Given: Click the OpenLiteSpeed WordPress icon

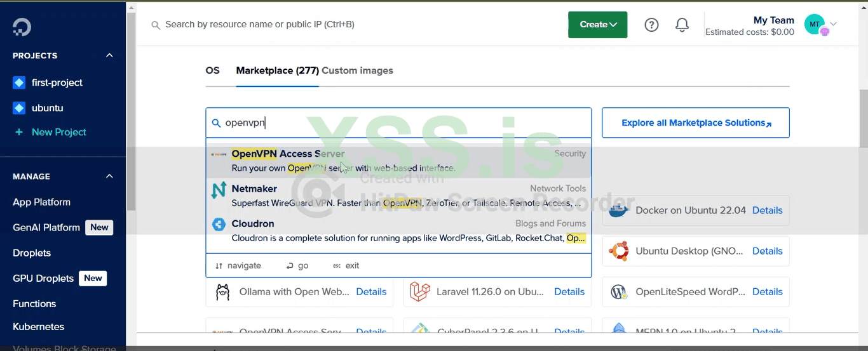Looking at the screenshot, I should (x=618, y=292).
